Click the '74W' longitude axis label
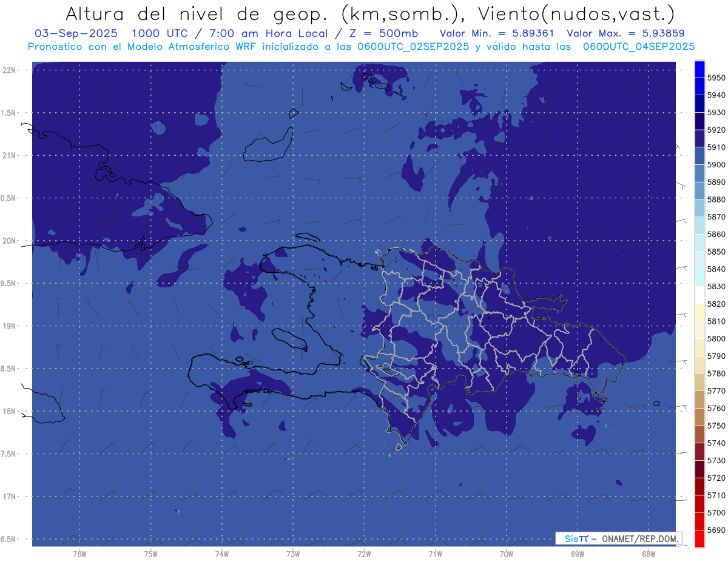 pos(222,554)
